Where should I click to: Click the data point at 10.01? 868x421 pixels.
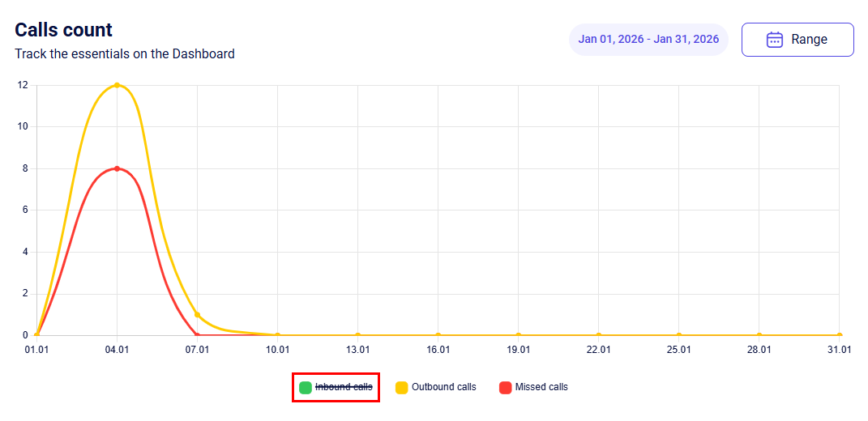point(277,335)
